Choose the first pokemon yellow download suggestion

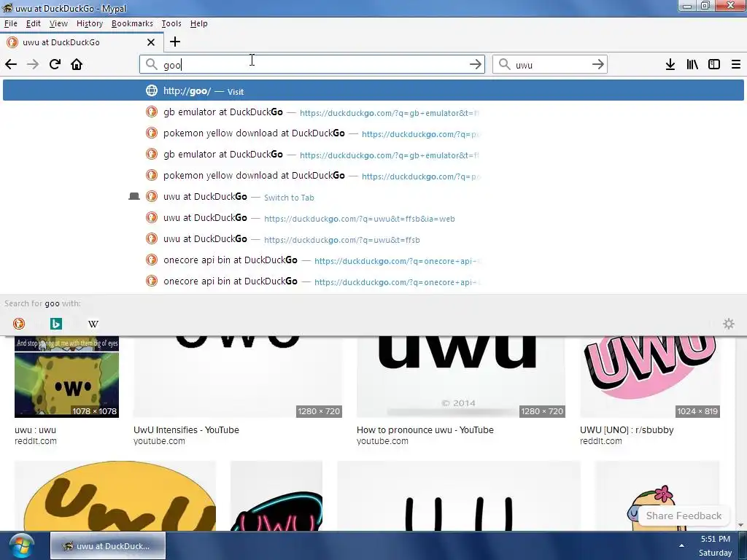pos(373,133)
